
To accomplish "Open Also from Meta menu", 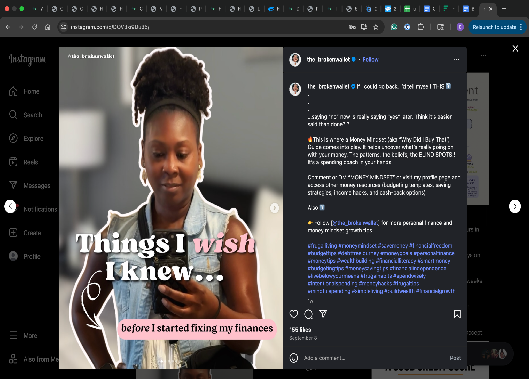I will [33, 359].
